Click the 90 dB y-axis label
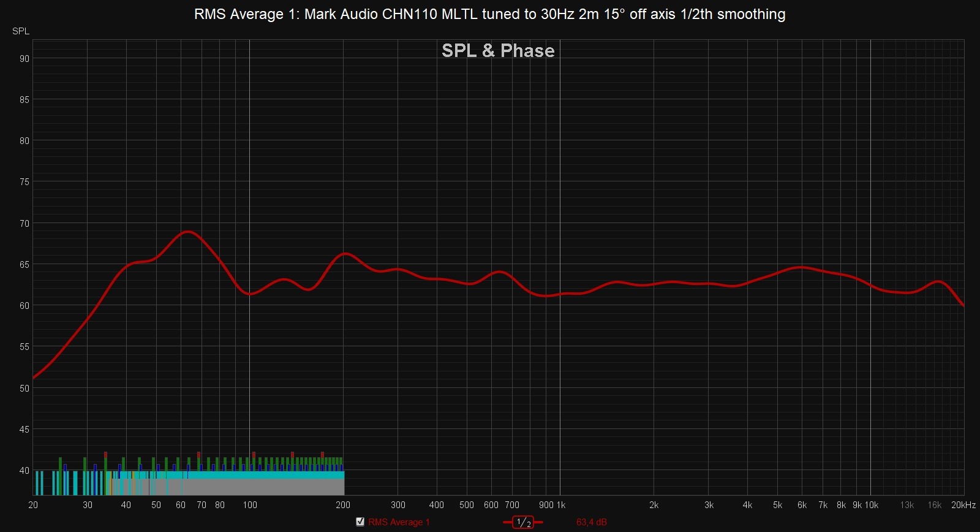Viewport: 980px width, 532px height. point(24,58)
